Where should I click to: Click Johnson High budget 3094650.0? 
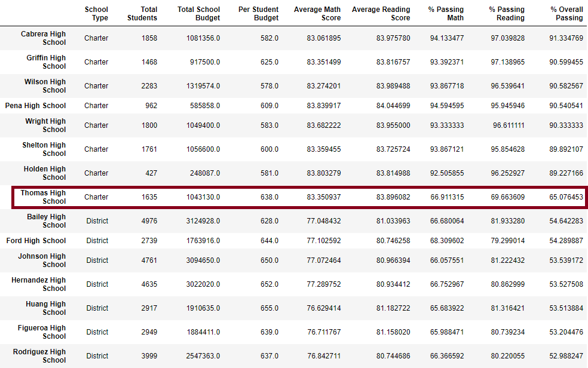click(x=203, y=260)
